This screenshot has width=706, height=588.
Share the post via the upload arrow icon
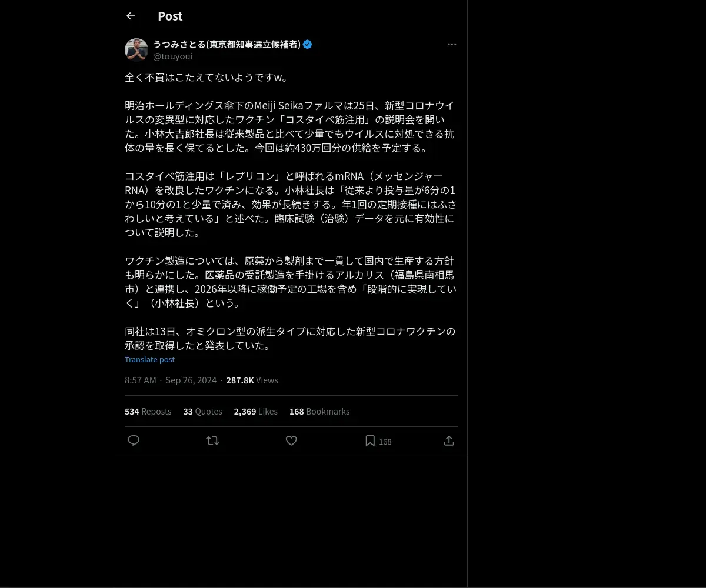pyautogui.click(x=449, y=440)
